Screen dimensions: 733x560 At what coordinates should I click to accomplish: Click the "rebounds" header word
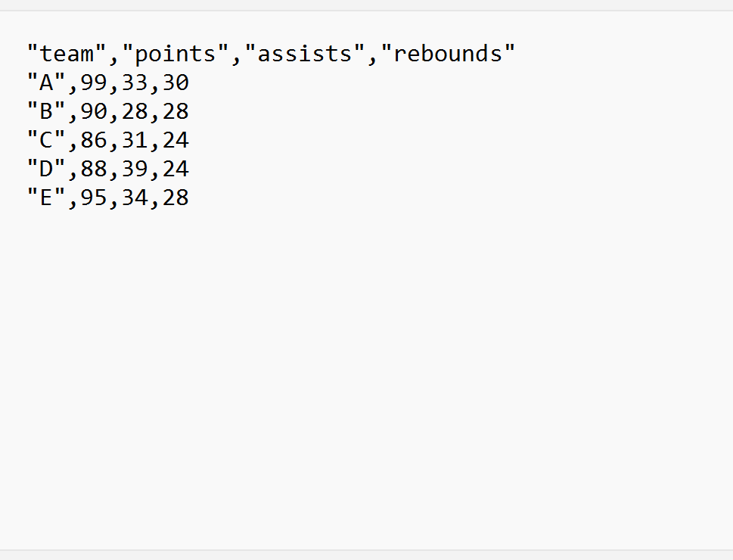click(x=448, y=54)
